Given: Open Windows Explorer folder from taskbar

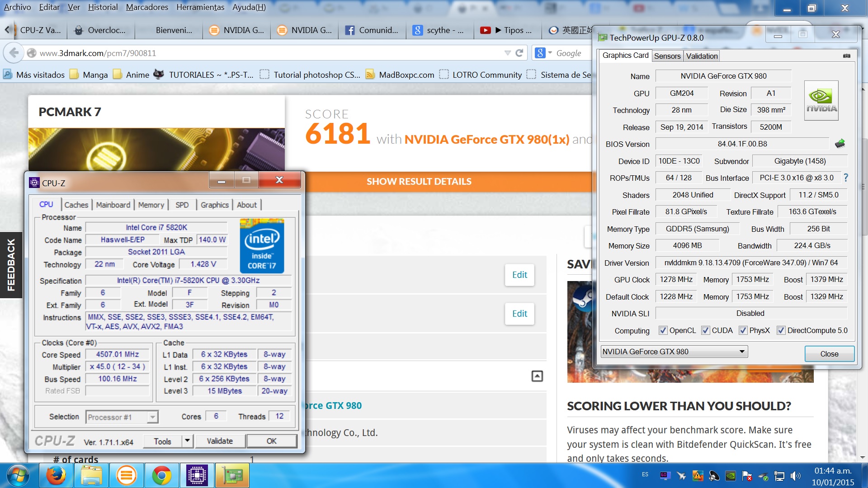Looking at the screenshot, I should [x=91, y=475].
